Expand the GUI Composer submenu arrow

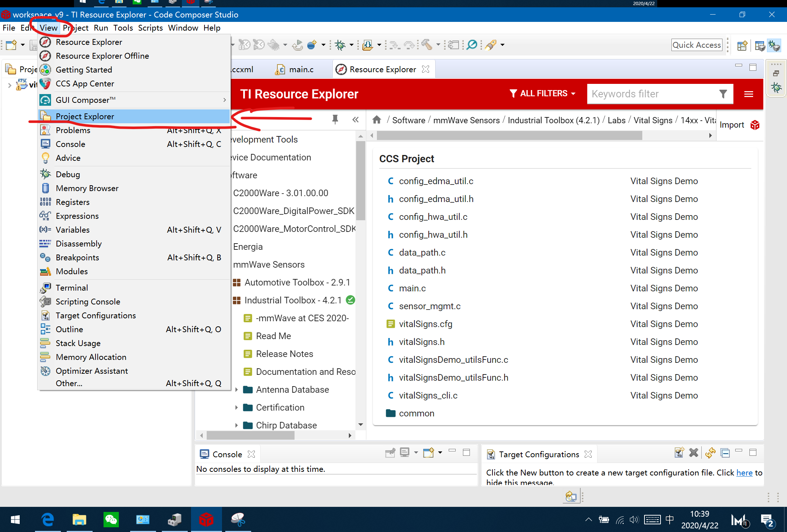(x=225, y=100)
